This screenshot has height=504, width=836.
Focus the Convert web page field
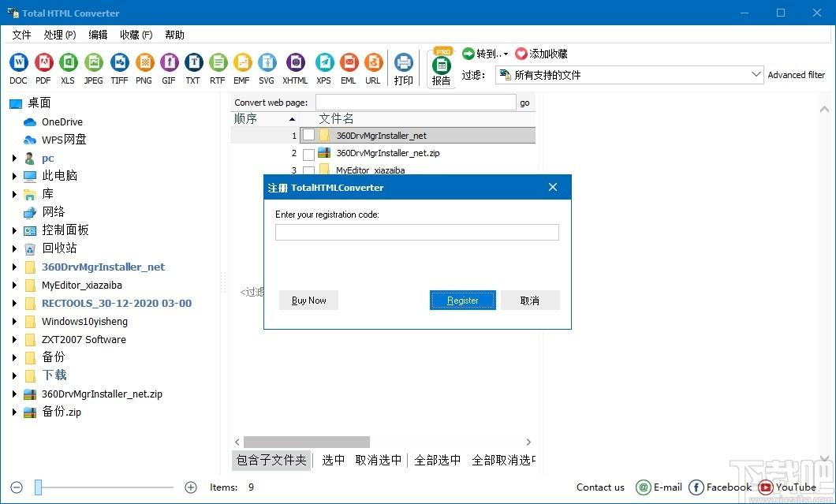pyautogui.click(x=416, y=103)
